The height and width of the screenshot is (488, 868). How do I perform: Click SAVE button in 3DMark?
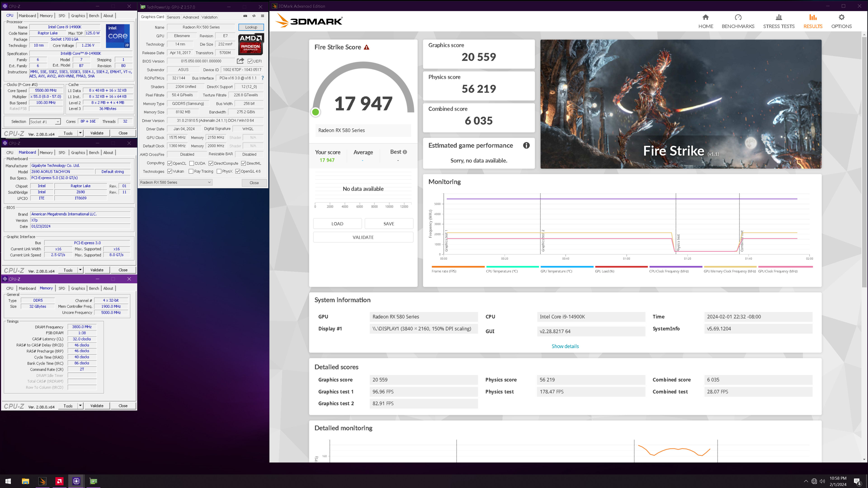coord(389,224)
